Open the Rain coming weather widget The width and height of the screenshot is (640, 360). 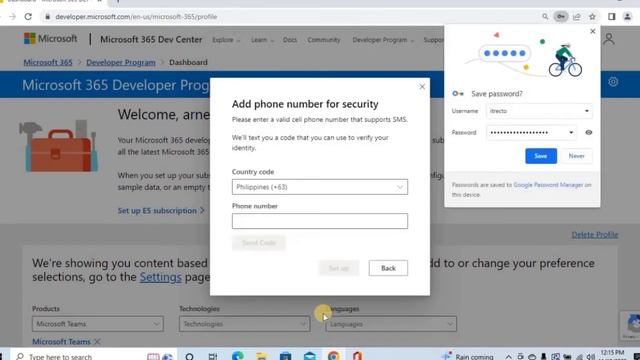[467, 356]
